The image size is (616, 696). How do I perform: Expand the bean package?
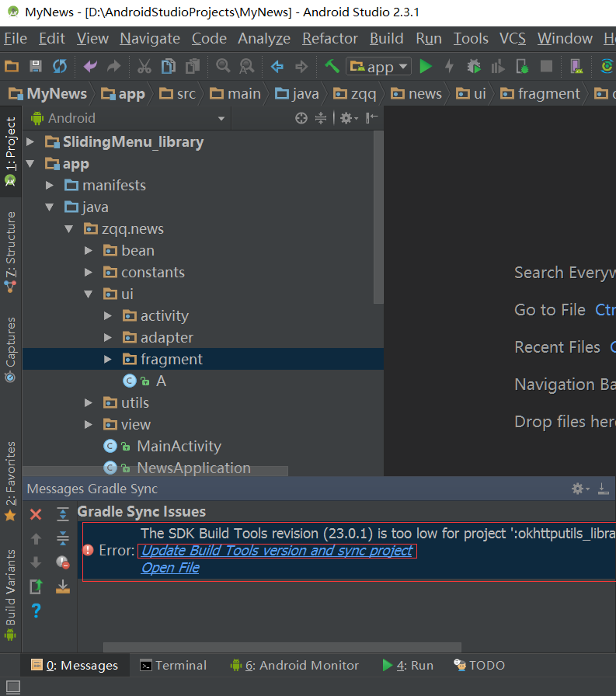click(88, 250)
